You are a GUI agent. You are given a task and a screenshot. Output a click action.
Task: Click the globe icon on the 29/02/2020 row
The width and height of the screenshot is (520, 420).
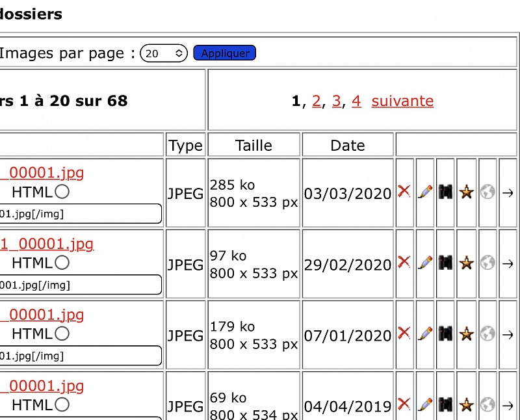[x=487, y=263]
